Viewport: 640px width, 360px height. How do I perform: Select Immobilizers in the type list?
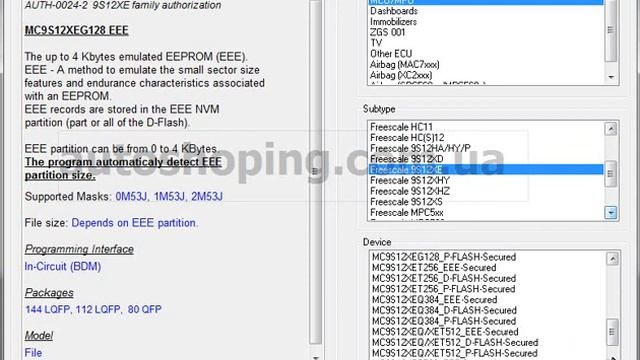(x=486, y=22)
